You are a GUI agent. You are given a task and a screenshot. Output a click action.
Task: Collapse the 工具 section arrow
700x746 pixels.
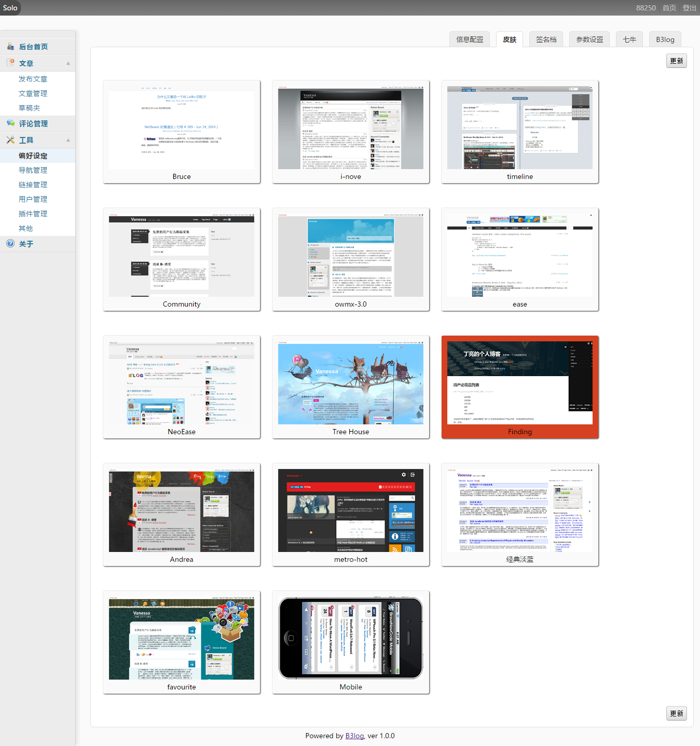[68, 140]
